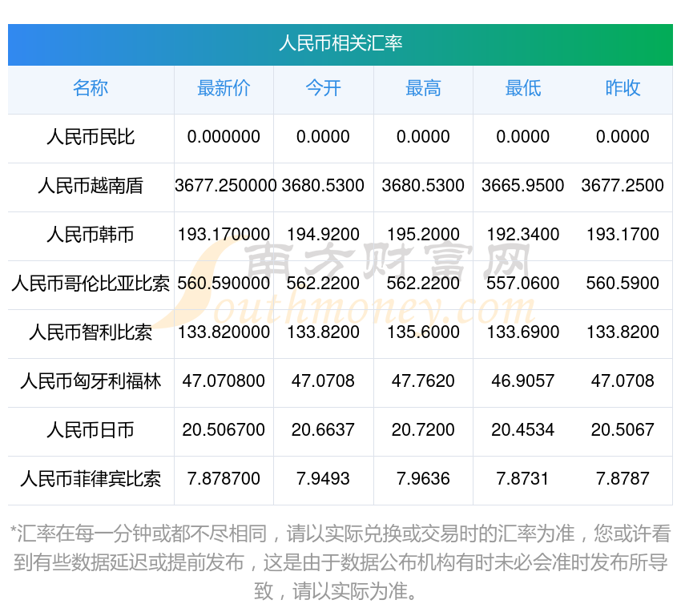Screen dimensions: 681x616
Task: Click the 人民币智利比索 row name
Action: (91, 332)
